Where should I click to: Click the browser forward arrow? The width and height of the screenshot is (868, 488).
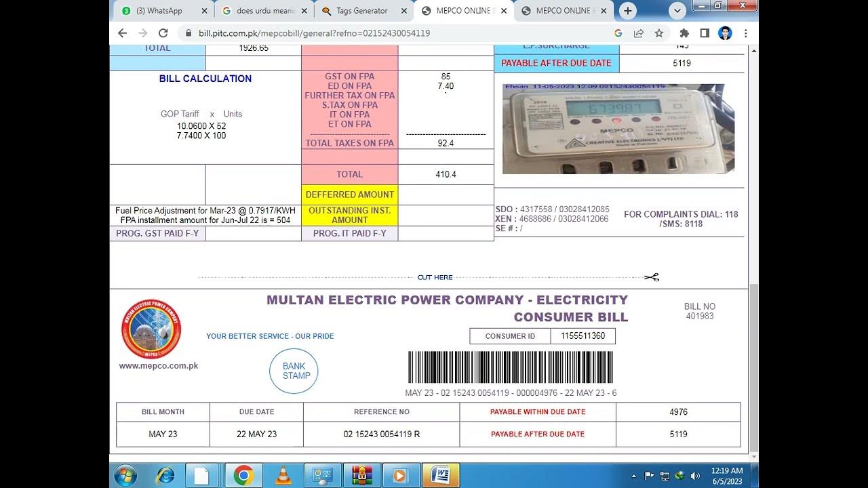(x=142, y=33)
